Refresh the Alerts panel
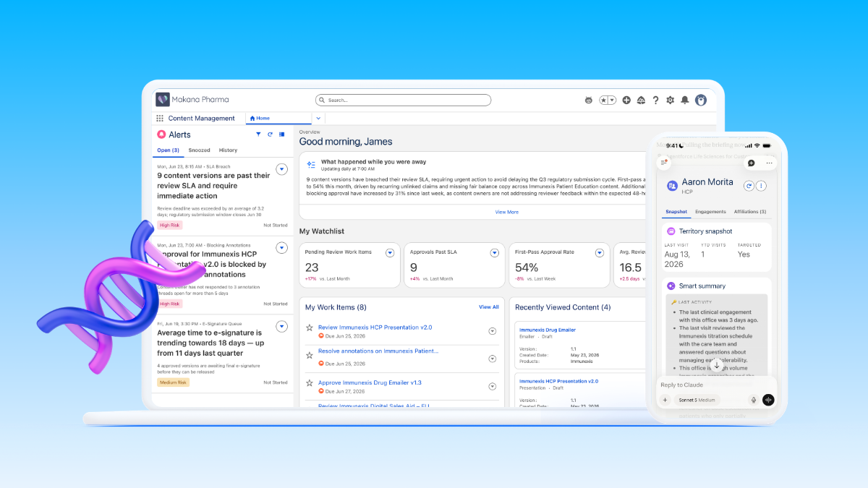 (x=271, y=134)
